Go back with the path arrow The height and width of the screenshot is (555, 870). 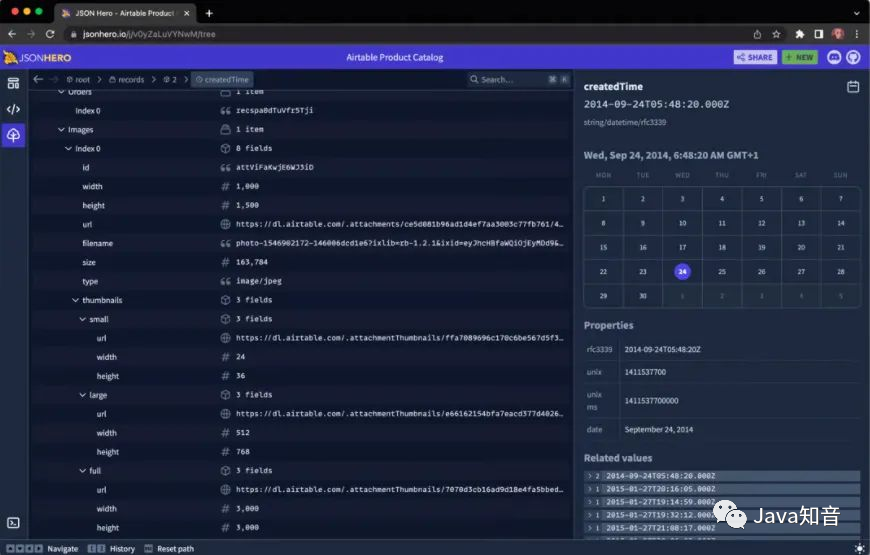pyautogui.click(x=38, y=79)
